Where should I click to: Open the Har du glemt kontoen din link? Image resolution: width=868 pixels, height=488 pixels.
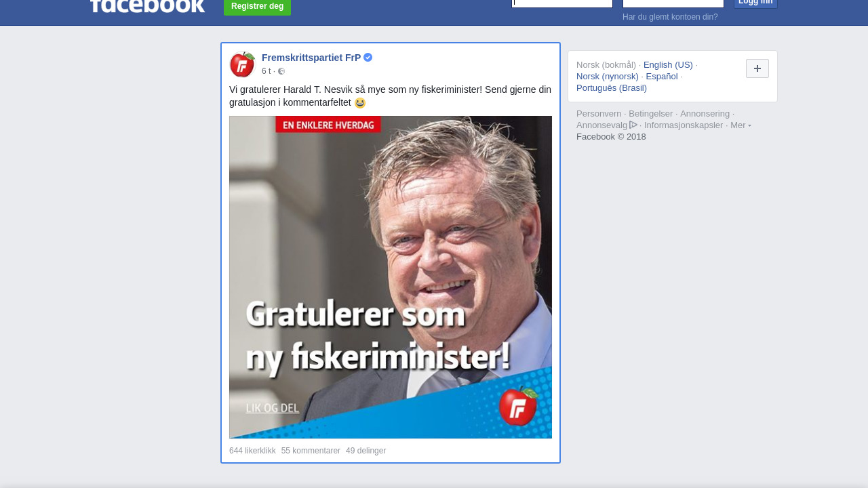tap(670, 17)
